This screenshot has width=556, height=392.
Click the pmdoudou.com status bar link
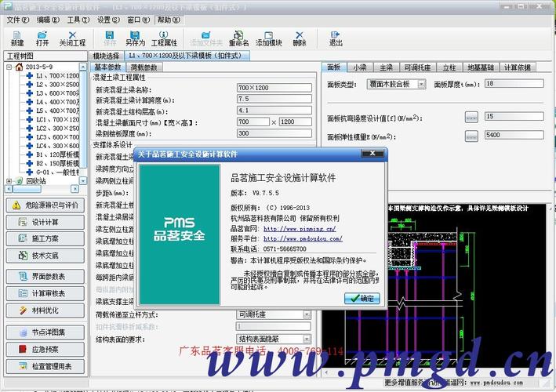tap(496, 383)
